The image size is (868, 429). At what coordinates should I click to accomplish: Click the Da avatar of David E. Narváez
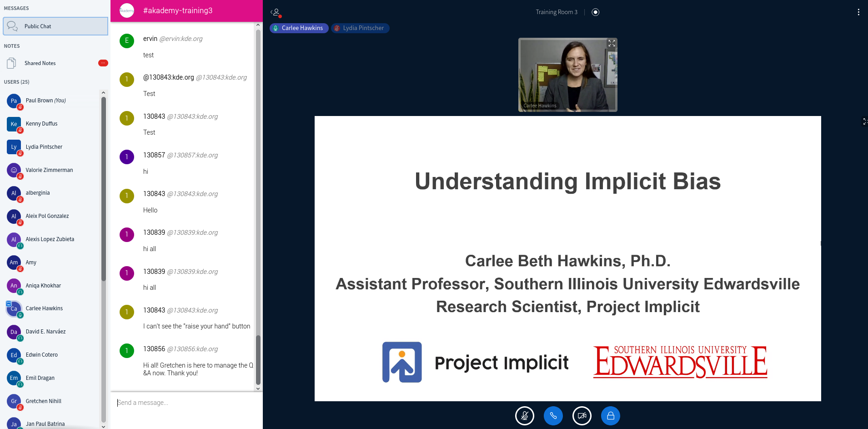(x=14, y=332)
